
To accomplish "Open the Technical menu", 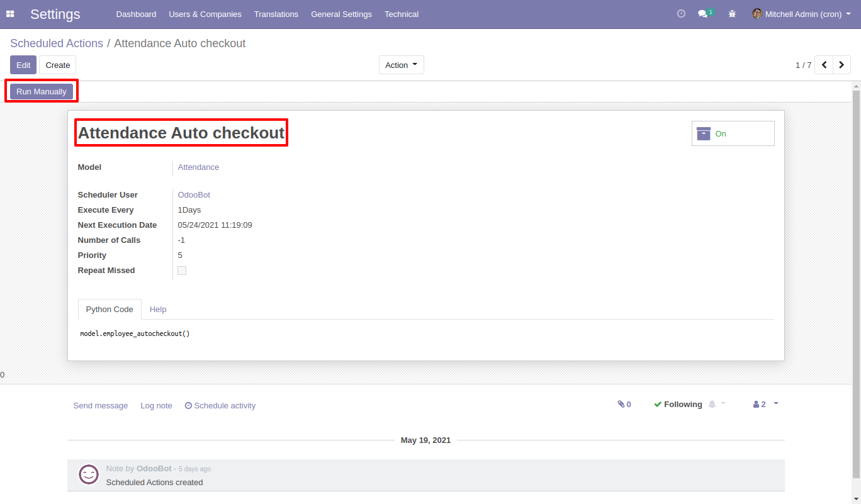I will [x=402, y=14].
